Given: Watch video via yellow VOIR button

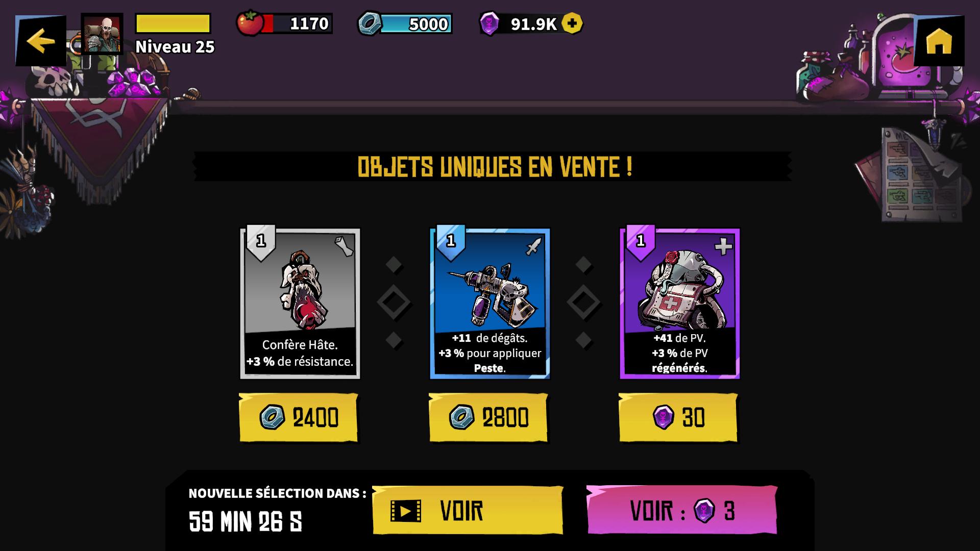Looking at the screenshot, I should [468, 510].
